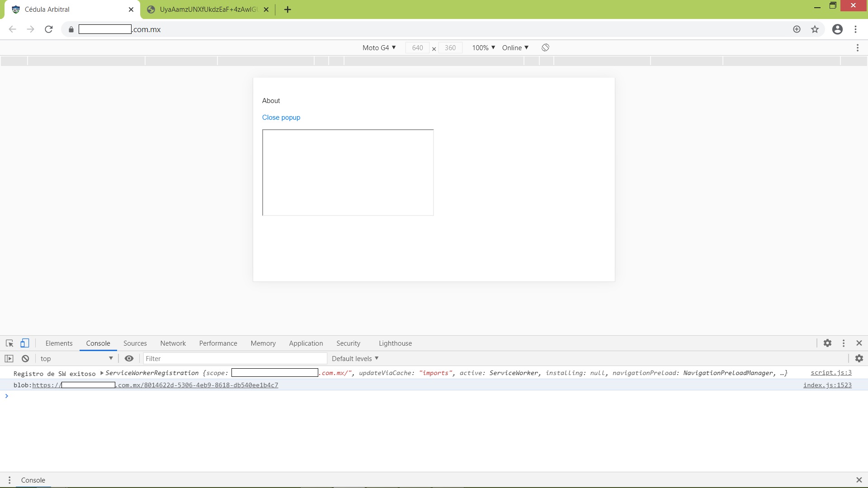Go forward to next page
Viewport: 868px width, 488px height.
(30, 29)
